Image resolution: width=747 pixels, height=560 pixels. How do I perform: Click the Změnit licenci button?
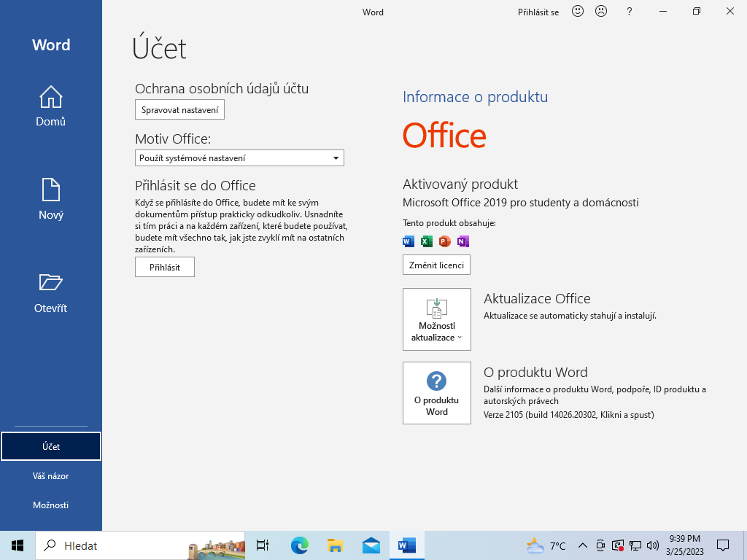coord(436,265)
